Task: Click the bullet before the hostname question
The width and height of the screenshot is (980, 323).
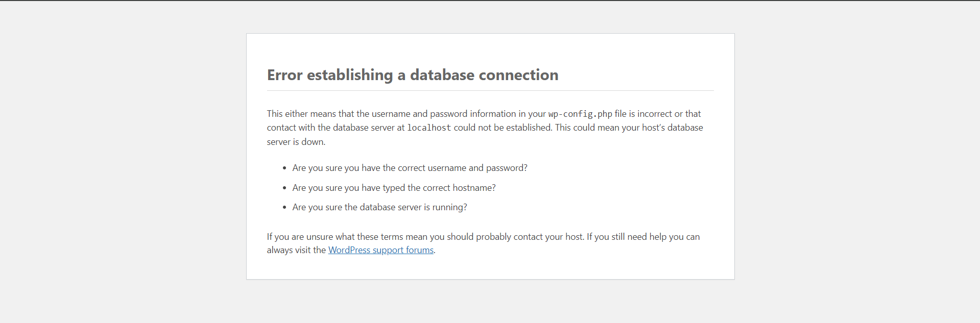Action: click(284, 188)
